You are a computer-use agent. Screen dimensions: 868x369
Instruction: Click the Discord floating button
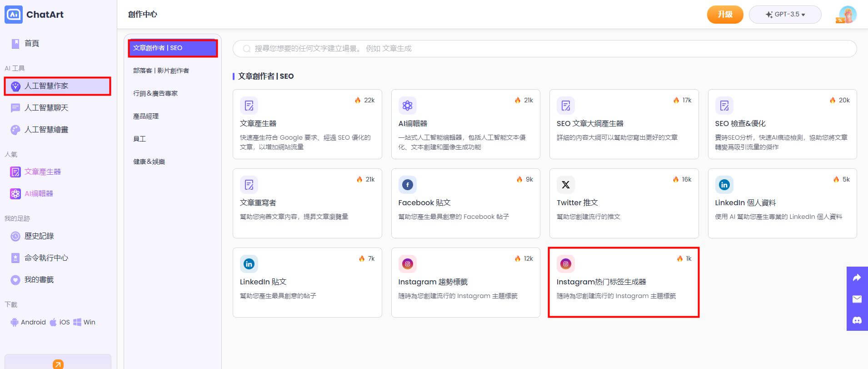tap(857, 320)
